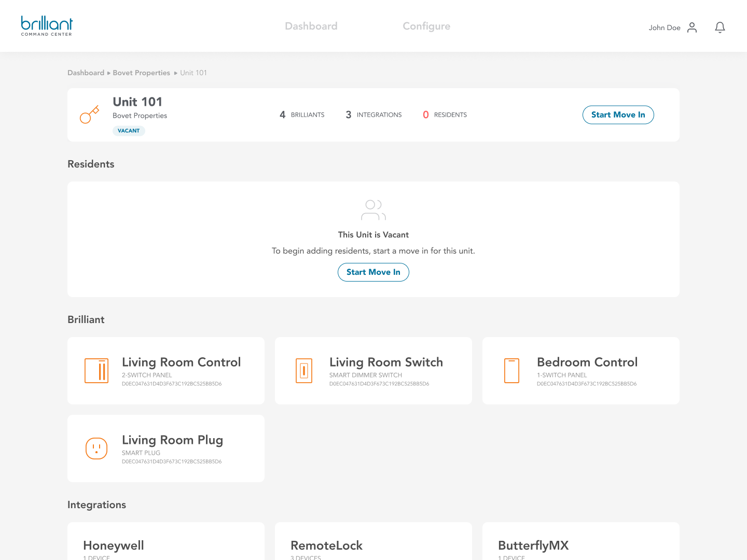This screenshot has width=747, height=560.
Task: Click the device ID under Living Room Plug
Action: click(x=172, y=461)
